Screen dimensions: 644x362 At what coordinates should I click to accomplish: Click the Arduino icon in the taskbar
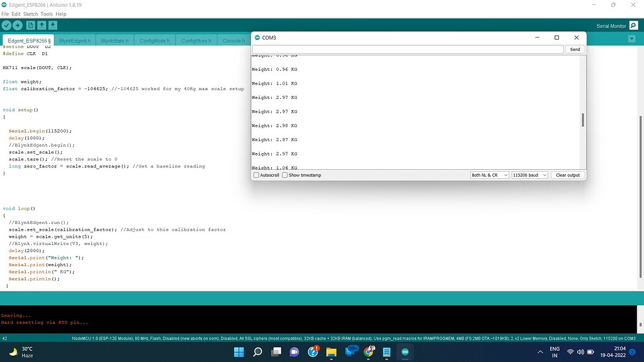tap(405, 352)
